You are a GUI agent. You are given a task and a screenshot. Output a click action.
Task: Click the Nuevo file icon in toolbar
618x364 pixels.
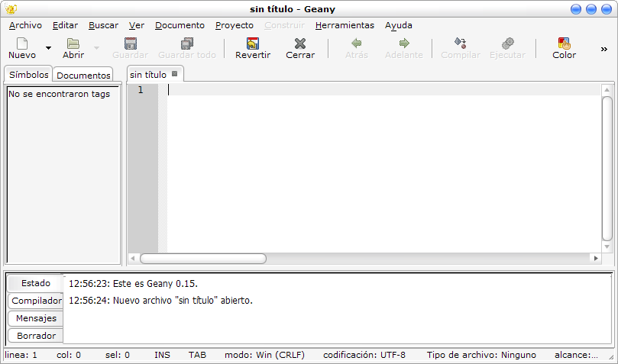(x=22, y=44)
